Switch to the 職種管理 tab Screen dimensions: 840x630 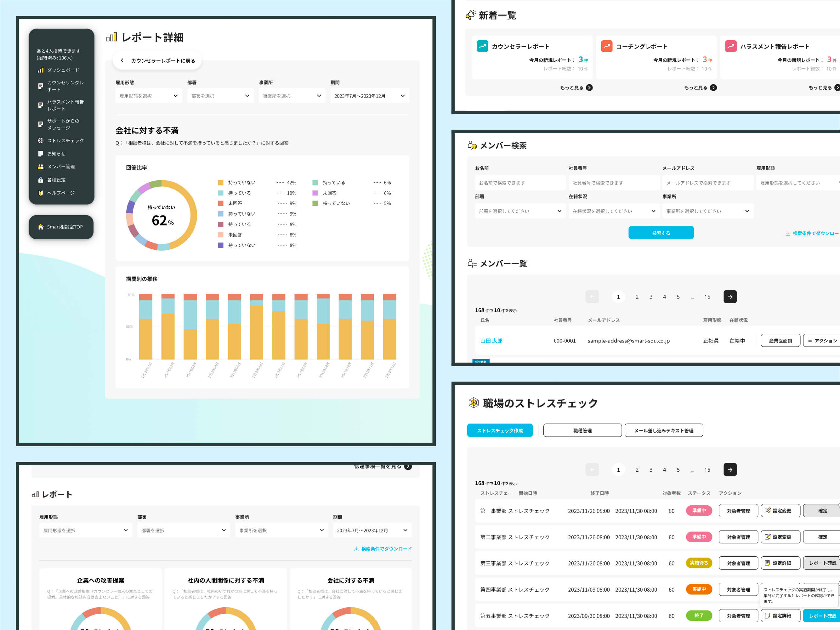(x=582, y=430)
